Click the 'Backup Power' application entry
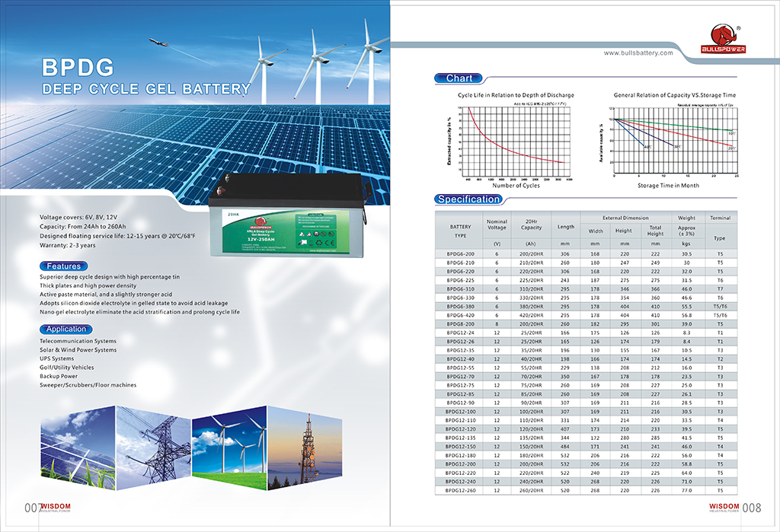Screen dimensions: 780x532 pos(59,377)
